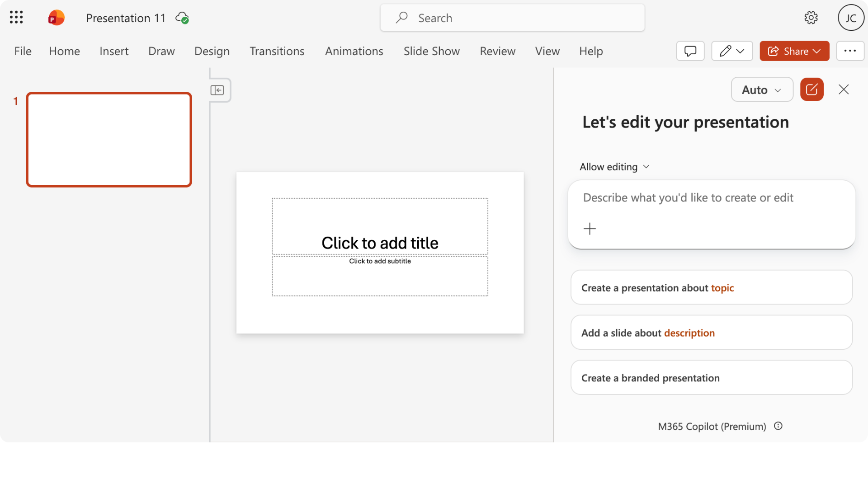Click the plus add-content icon
Screen dimensions: 868x488
590,229
